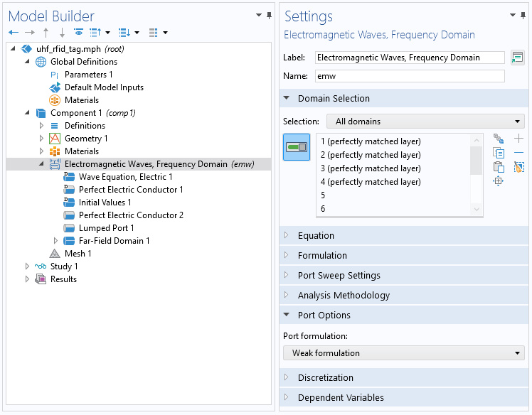This screenshot has height=415, width=532.
Task: Open the Port formulation dropdown
Action: point(404,353)
